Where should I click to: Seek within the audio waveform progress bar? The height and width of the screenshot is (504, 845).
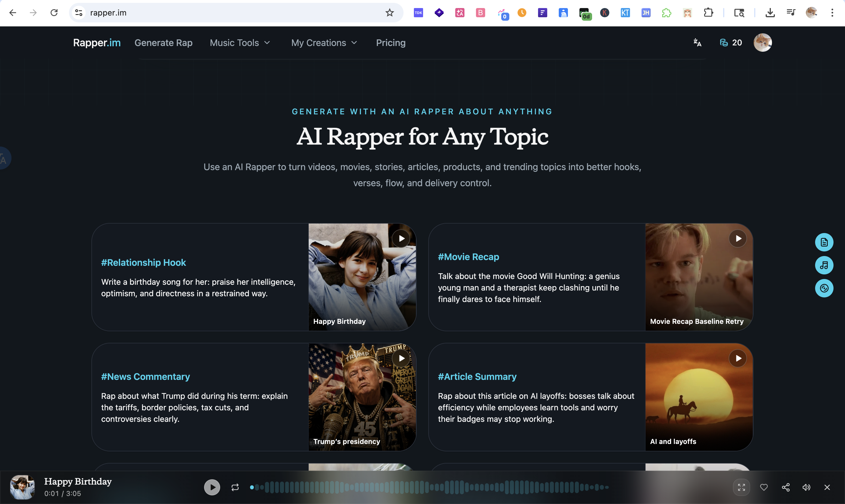(x=429, y=487)
